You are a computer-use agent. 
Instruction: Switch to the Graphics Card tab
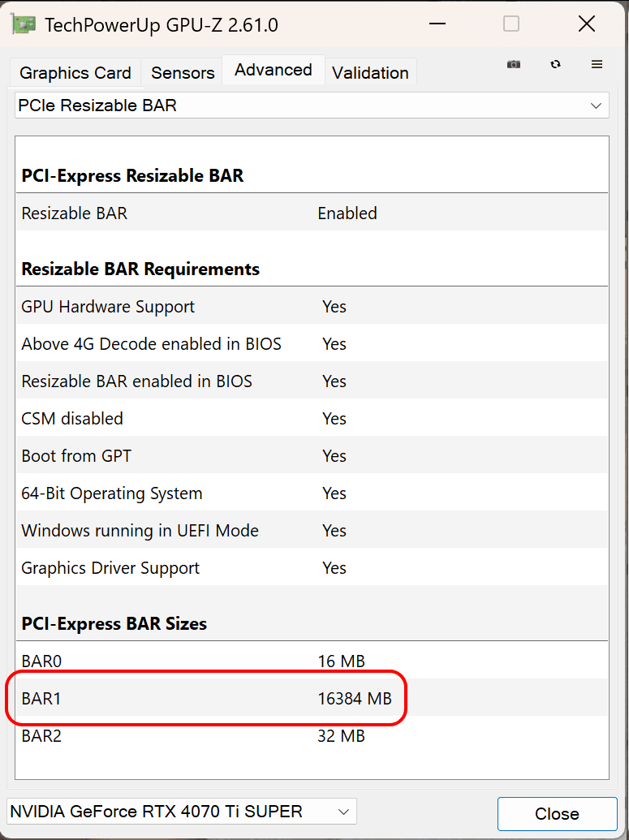point(75,73)
